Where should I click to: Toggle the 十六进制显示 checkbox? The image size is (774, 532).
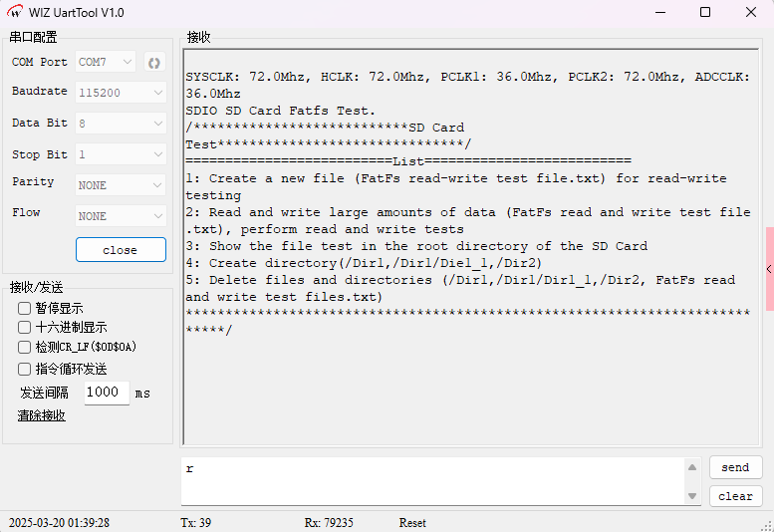click(x=24, y=328)
